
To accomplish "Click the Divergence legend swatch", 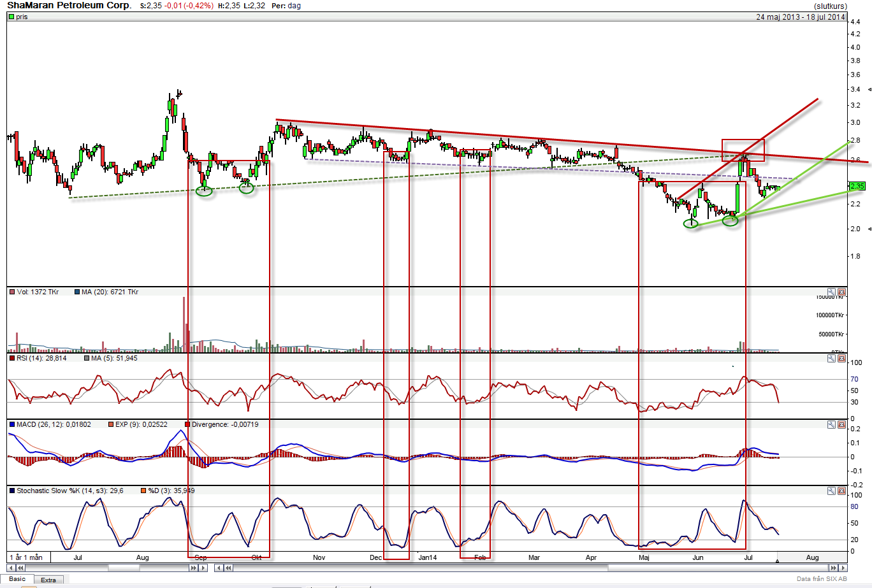I will pos(187,424).
